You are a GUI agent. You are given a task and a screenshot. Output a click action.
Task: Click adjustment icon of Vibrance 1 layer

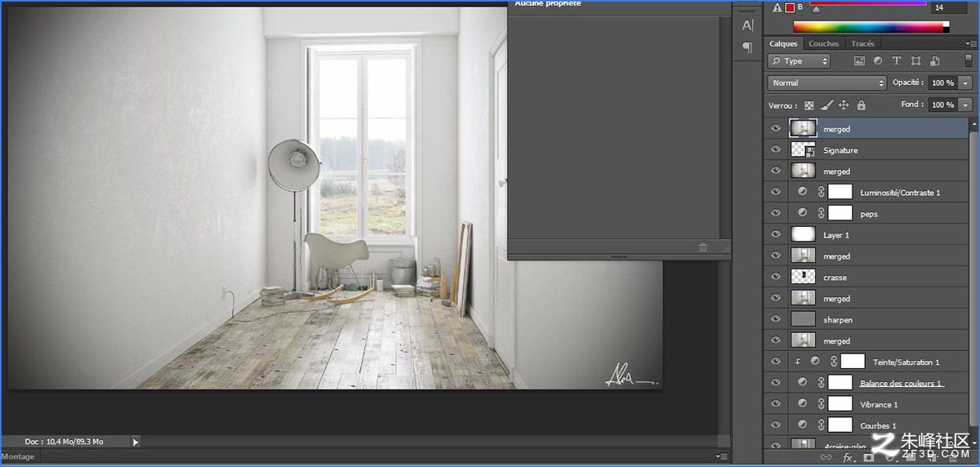(802, 404)
